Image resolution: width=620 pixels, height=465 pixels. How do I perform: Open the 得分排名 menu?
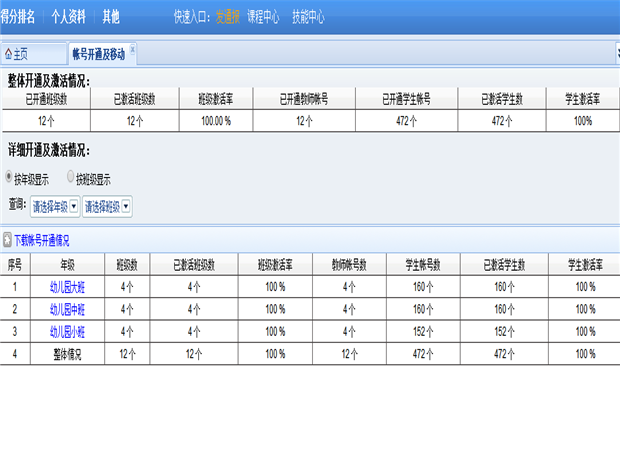(x=18, y=17)
